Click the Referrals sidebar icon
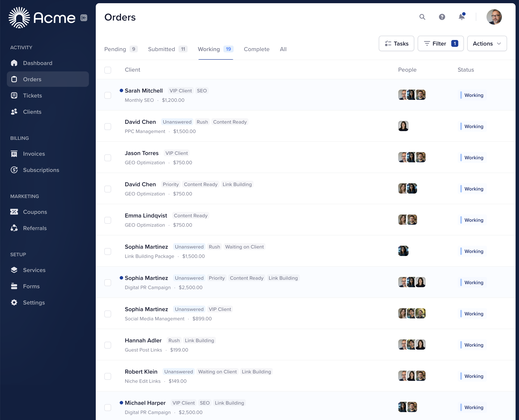The width and height of the screenshot is (519, 420). coord(14,228)
